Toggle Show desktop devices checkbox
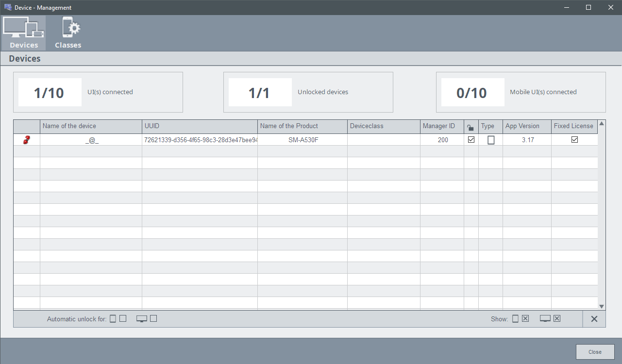 pyautogui.click(x=557, y=319)
